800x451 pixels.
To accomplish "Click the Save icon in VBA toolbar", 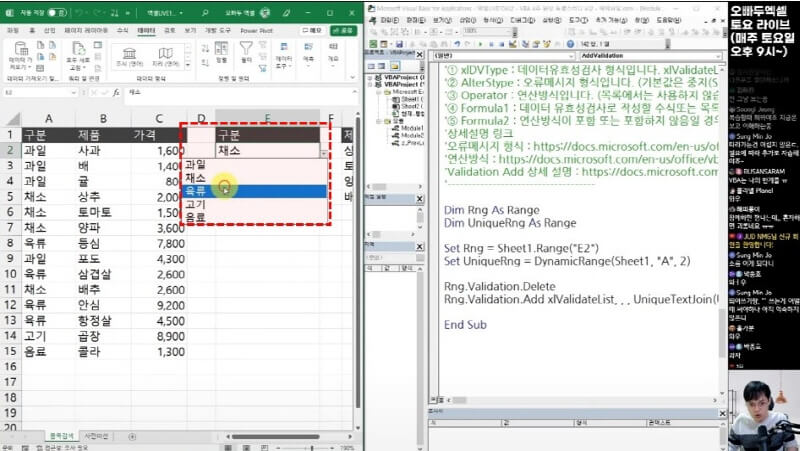I will click(400, 45).
